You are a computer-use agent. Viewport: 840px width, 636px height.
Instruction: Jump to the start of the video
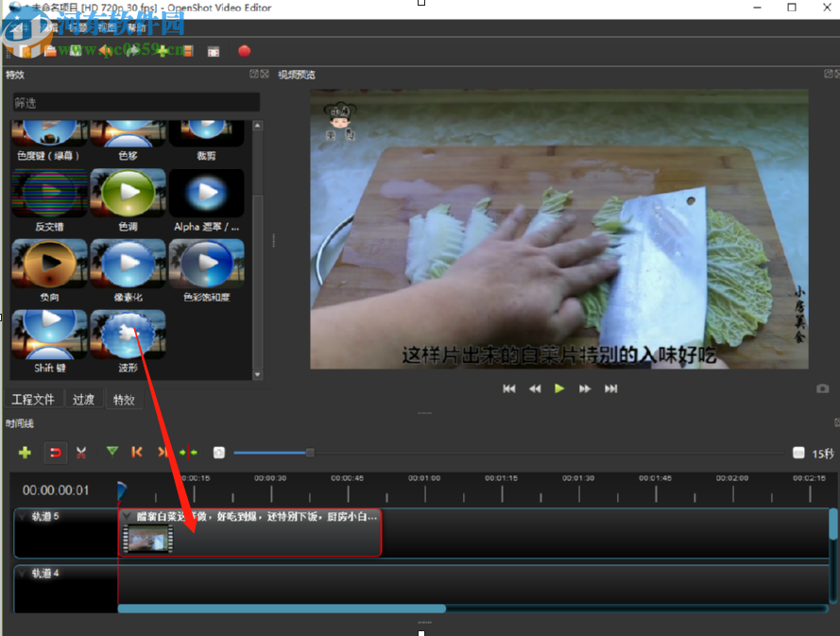pyautogui.click(x=509, y=388)
